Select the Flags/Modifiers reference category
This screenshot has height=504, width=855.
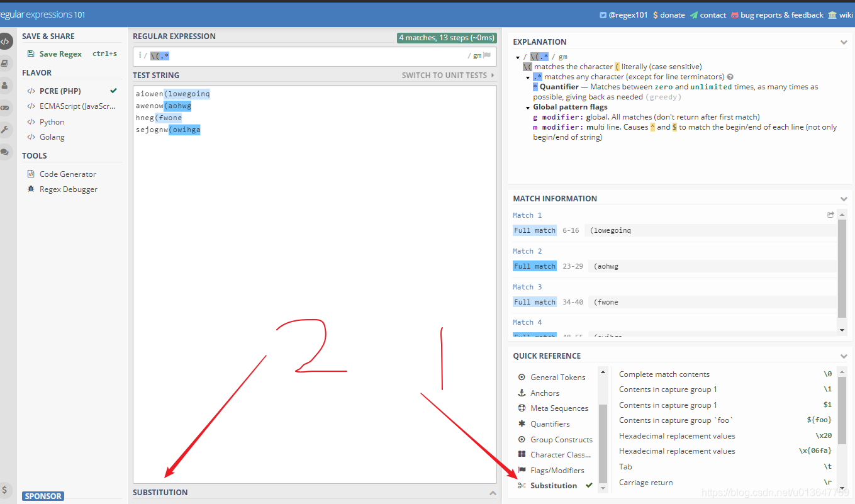coord(551,470)
